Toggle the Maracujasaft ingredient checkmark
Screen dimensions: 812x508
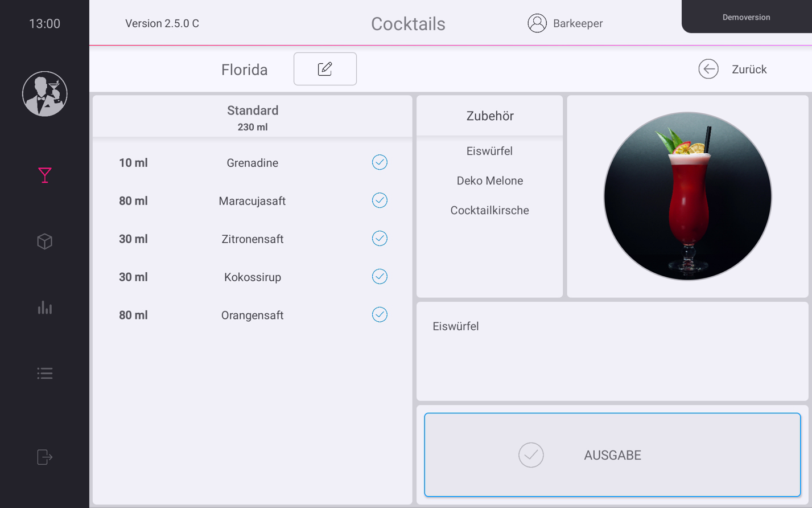click(x=380, y=200)
